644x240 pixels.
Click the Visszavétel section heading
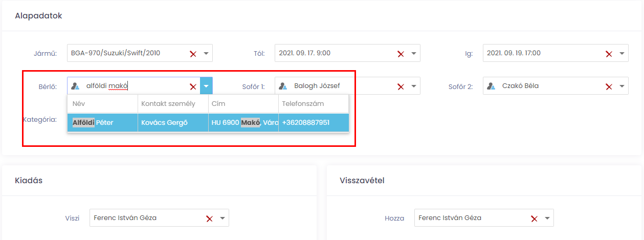pyautogui.click(x=362, y=180)
